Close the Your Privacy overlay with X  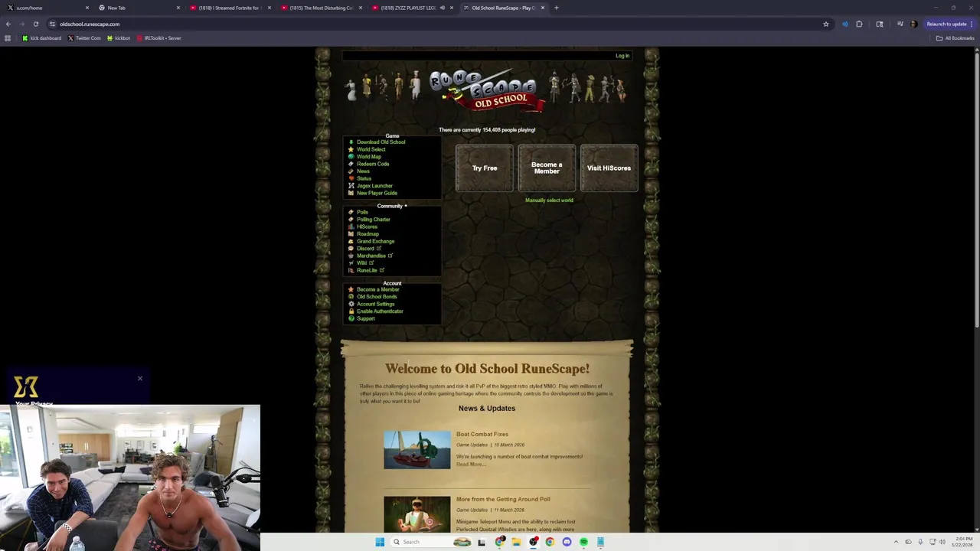tap(139, 378)
